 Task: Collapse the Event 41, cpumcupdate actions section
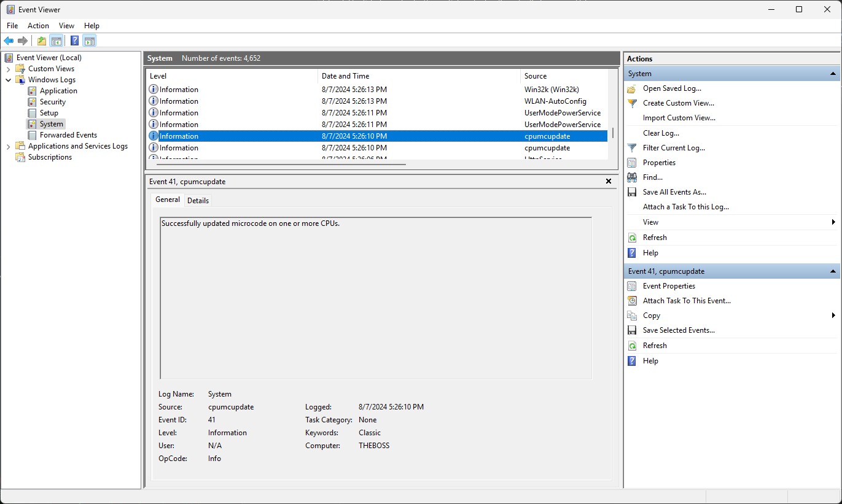tap(833, 271)
